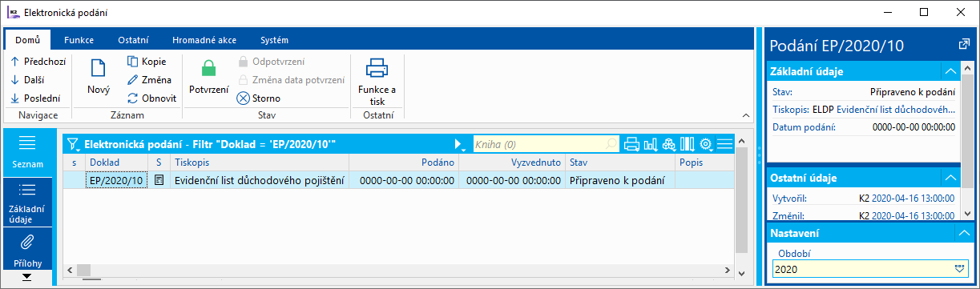Click Změna data potvrzení option

pyautogui.click(x=291, y=79)
